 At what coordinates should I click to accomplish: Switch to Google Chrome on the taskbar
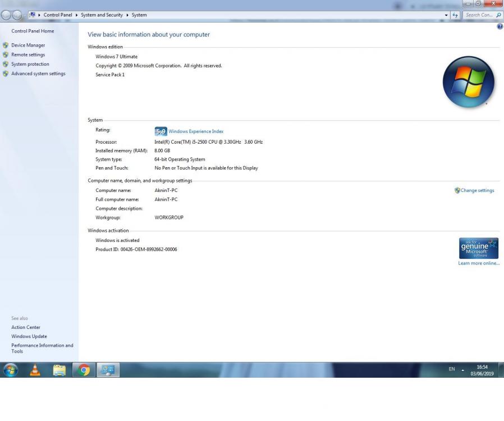(84, 370)
